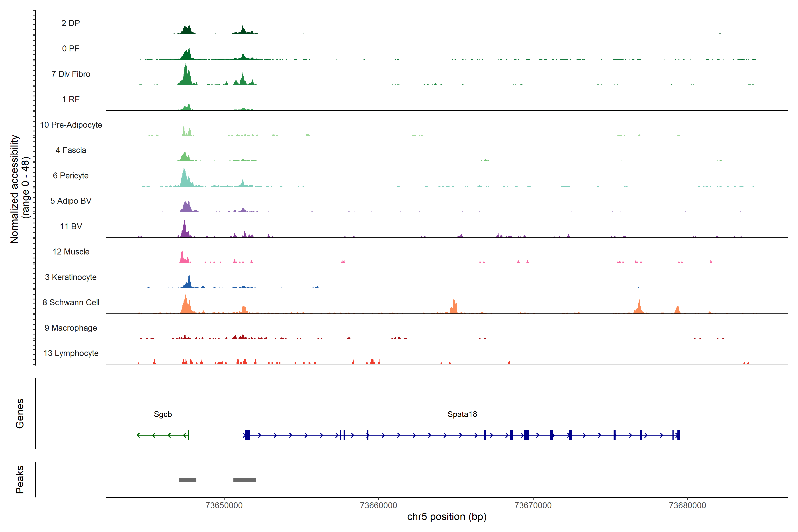
Task: Click the 73680000 axis tick label
Action: [x=687, y=505]
